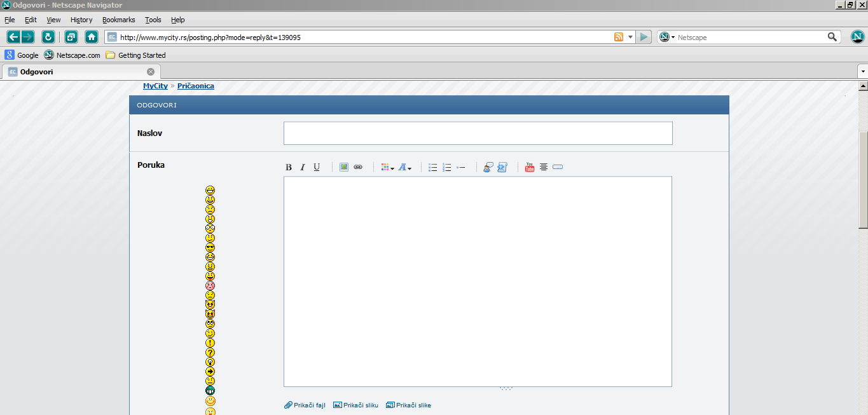
Task: Reload the page with the refresh button
Action: pyautogui.click(x=48, y=37)
